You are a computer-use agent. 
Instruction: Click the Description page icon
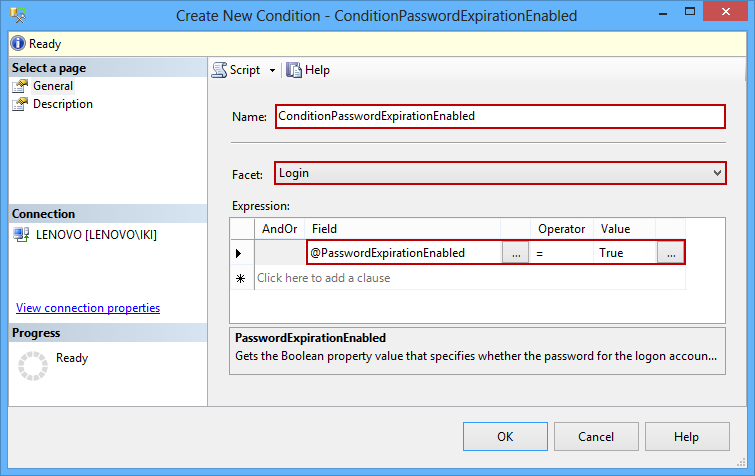coord(20,104)
